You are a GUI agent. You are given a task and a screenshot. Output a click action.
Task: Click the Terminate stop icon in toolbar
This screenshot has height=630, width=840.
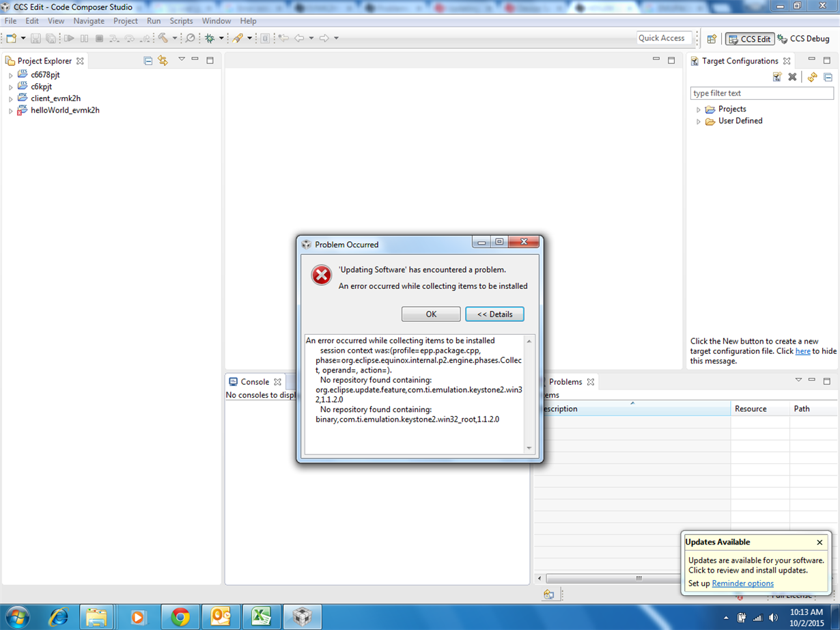(99, 38)
